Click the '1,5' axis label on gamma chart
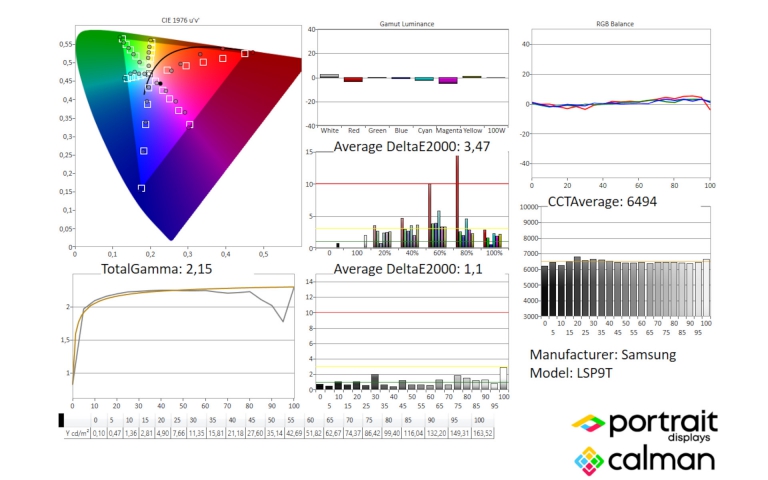768x480 pixels. click(x=65, y=340)
